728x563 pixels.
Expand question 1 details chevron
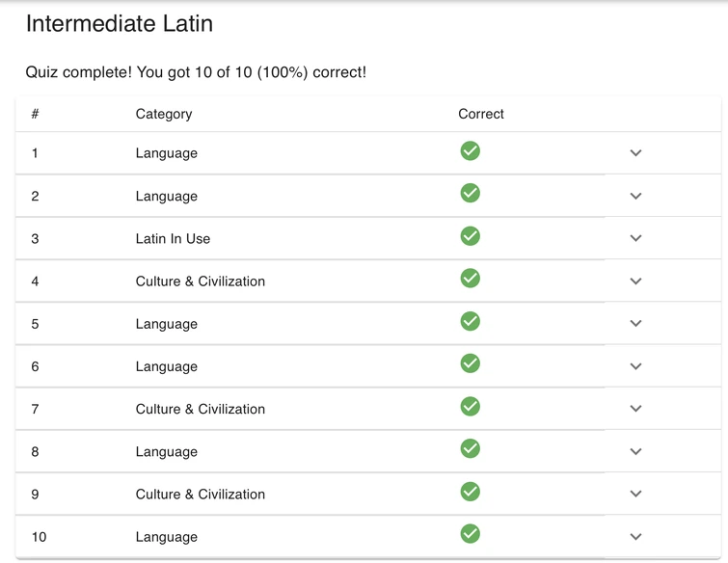coord(635,153)
